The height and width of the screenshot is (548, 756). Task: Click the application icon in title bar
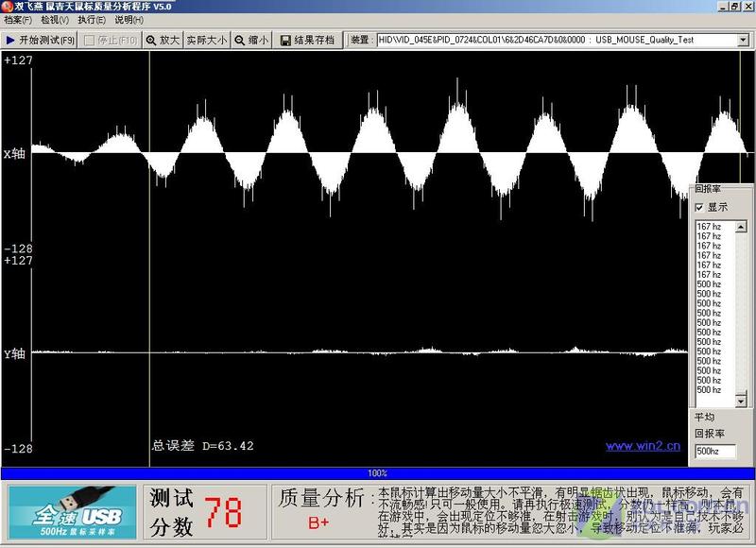tap(7, 6)
